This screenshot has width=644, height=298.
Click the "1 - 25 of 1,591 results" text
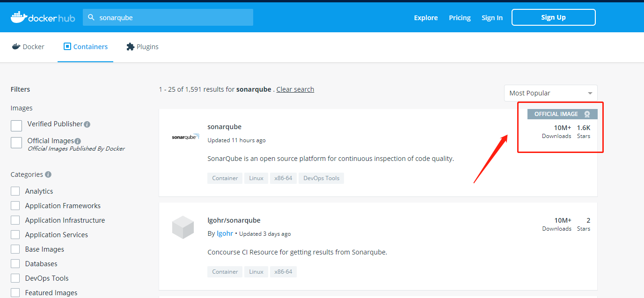click(x=197, y=89)
